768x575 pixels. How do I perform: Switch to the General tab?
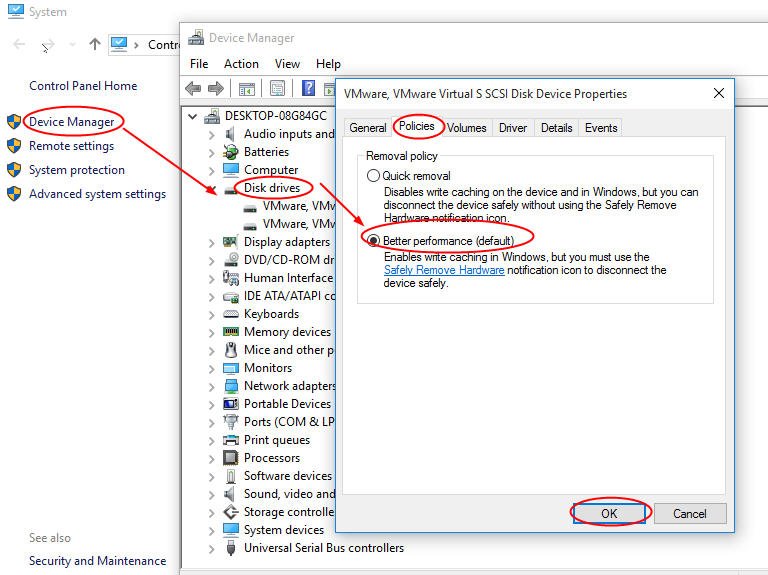tap(368, 128)
